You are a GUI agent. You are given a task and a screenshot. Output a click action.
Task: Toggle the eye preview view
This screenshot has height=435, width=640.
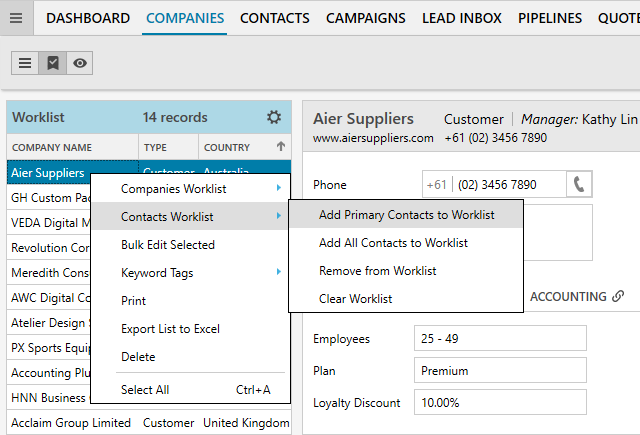[80, 62]
